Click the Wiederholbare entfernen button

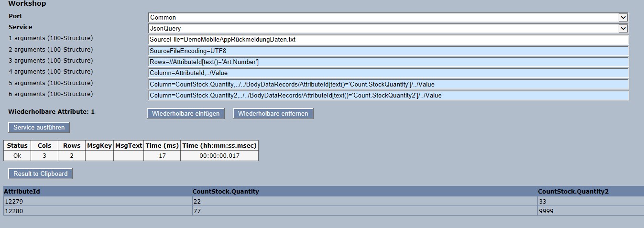pyautogui.click(x=273, y=114)
